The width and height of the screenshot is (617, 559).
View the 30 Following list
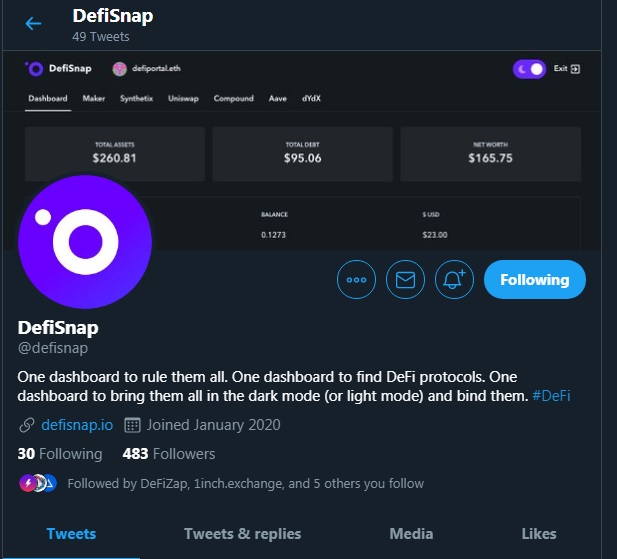[60, 454]
